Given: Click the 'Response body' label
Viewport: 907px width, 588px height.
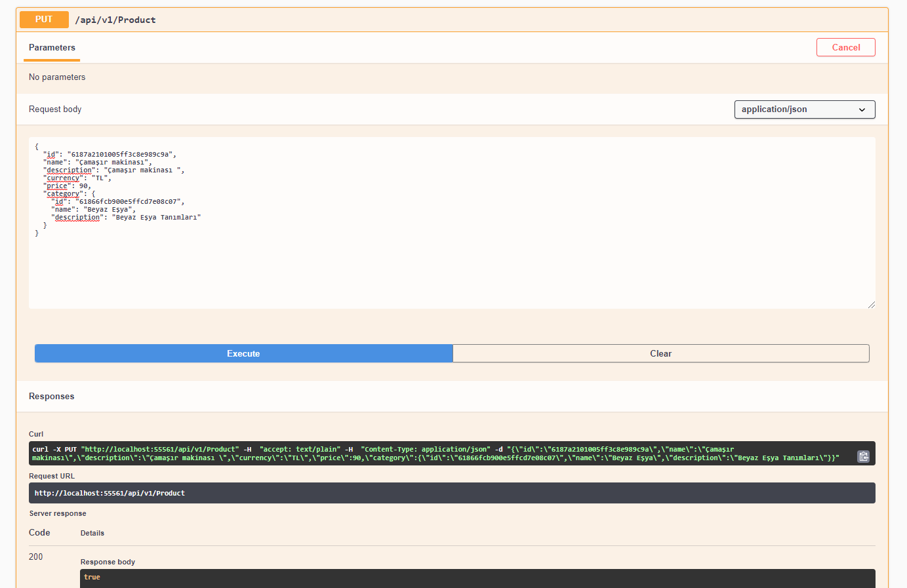Looking at the screenshot, I should click(108, 562).
